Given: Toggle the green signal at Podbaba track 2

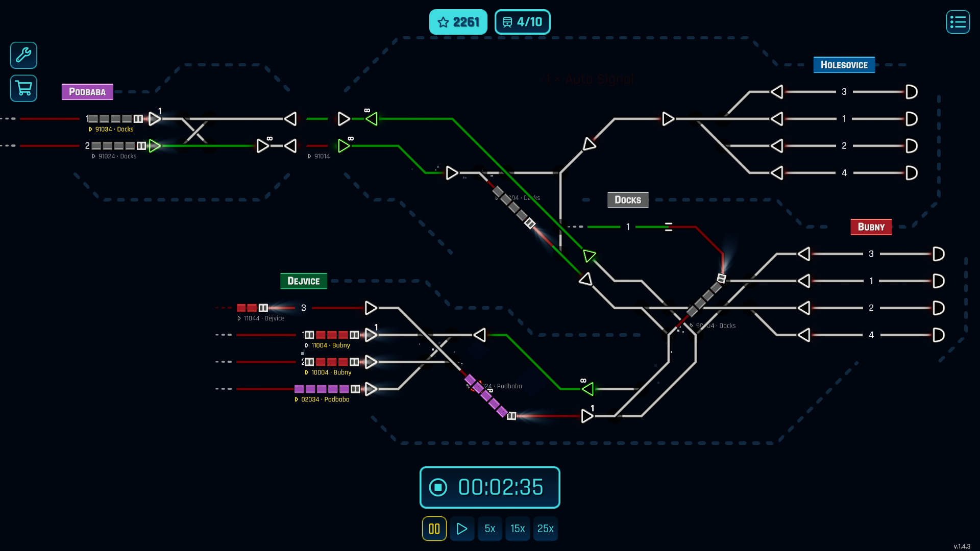Looking at the screenshot, I should point(155,146).
